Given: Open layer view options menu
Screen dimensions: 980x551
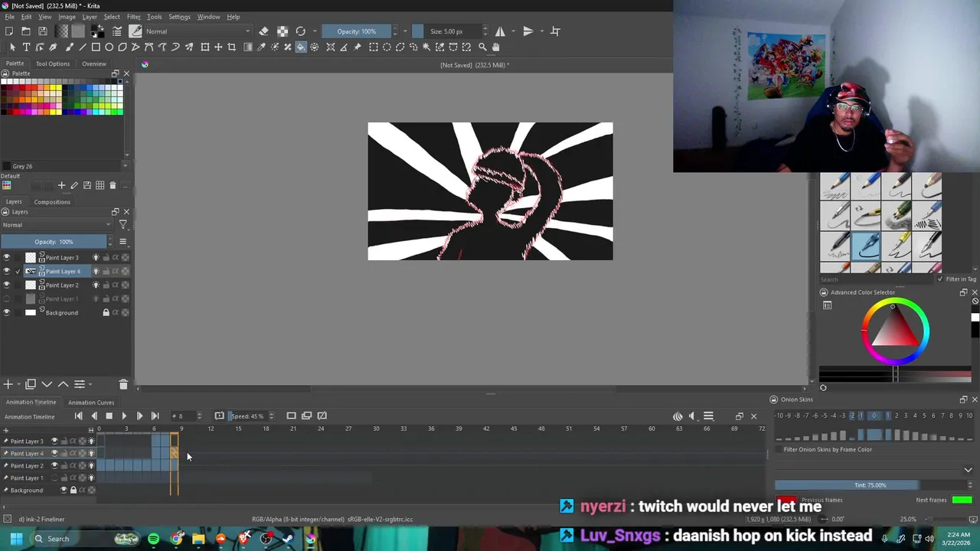Looking at the screenshot, I should pos(122,242).
